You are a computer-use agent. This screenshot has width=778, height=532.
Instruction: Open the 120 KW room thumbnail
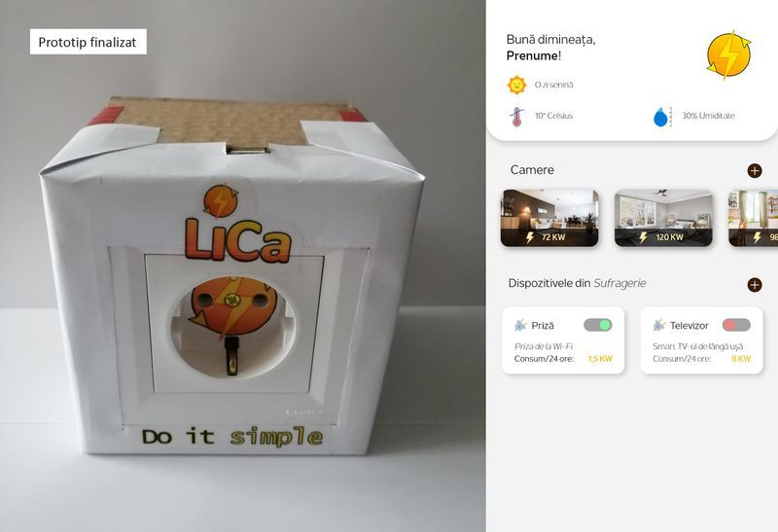664,218
